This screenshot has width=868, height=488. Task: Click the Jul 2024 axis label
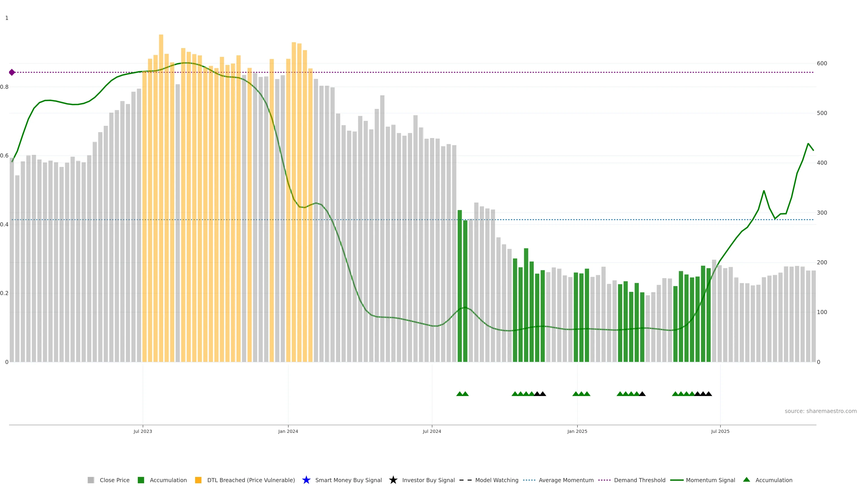[x=432, y=431]
